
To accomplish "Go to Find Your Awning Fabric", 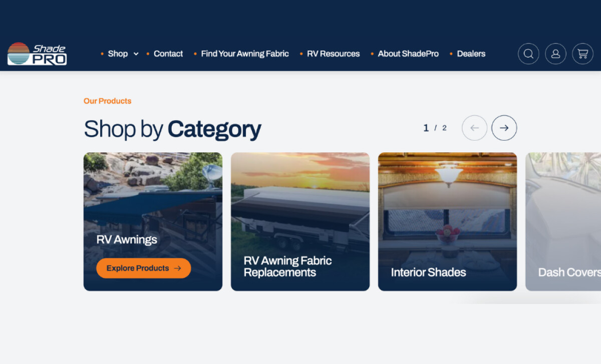I will 245,54.
